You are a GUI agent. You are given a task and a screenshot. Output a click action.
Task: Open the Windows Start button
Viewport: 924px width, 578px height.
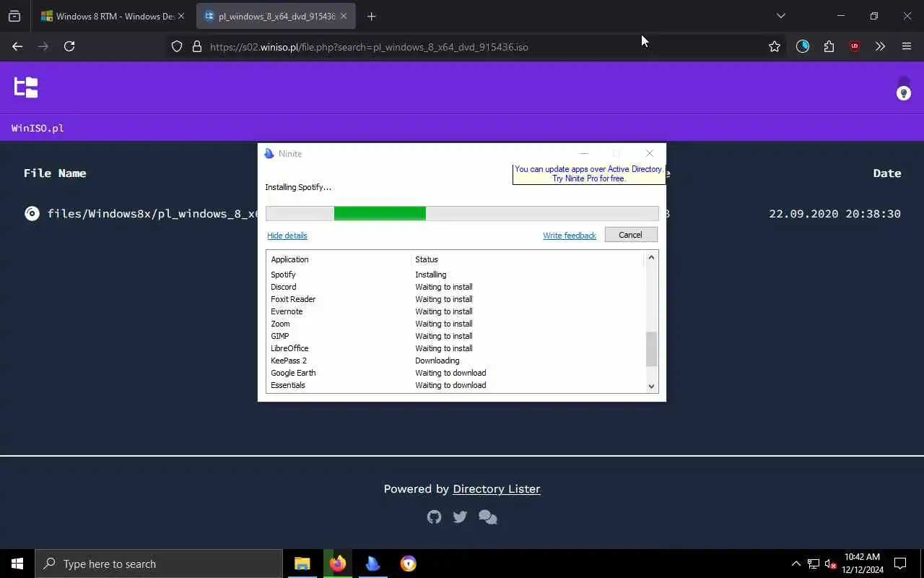(17, 564)
